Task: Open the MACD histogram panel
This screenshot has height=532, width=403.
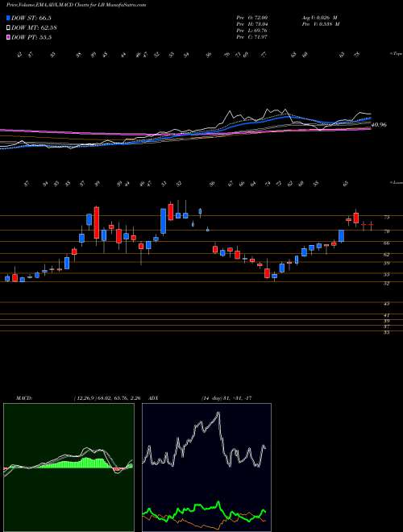Action: 69,468
